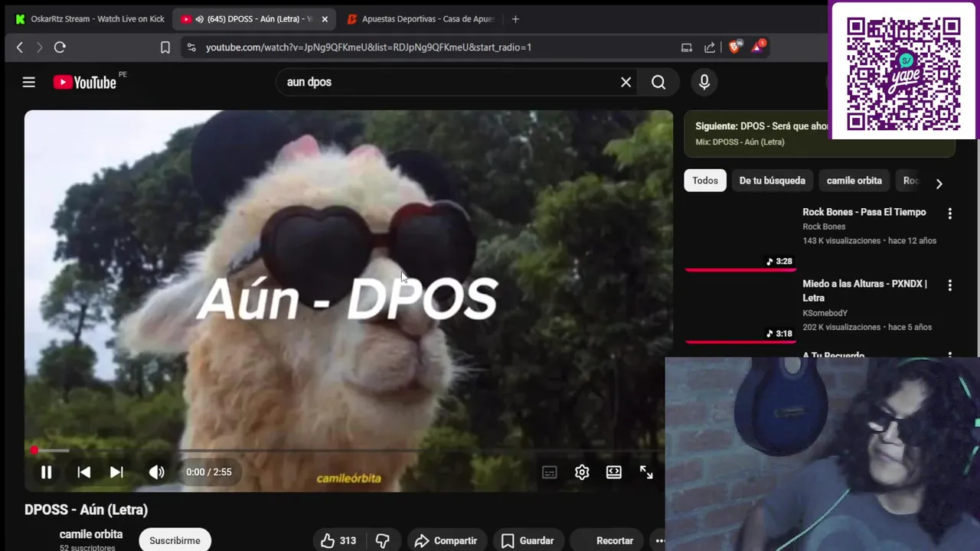Click the video title DPOSS - Aún (Letra)
This screenshot has height=551, width=980.
point(86,510)
